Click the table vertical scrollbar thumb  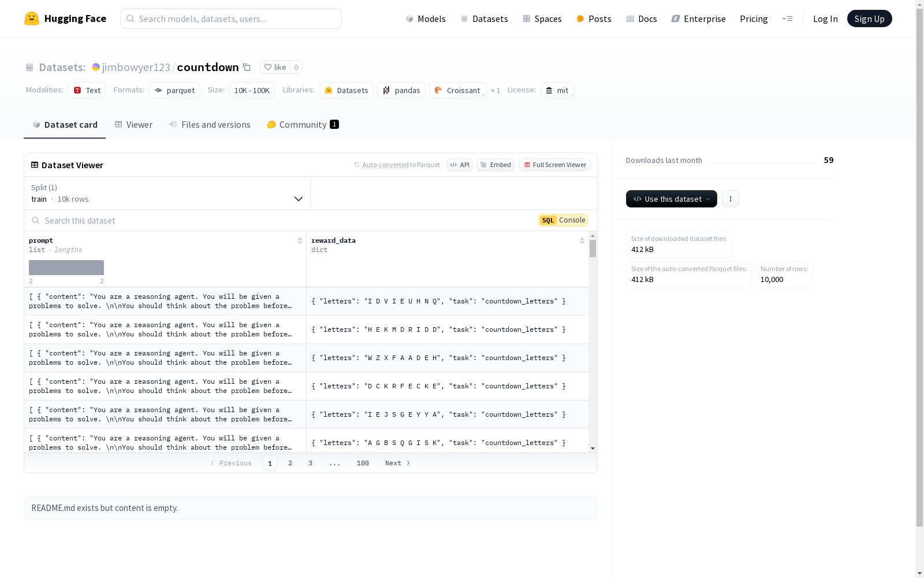pyautogui.click(x=593, y=249)
